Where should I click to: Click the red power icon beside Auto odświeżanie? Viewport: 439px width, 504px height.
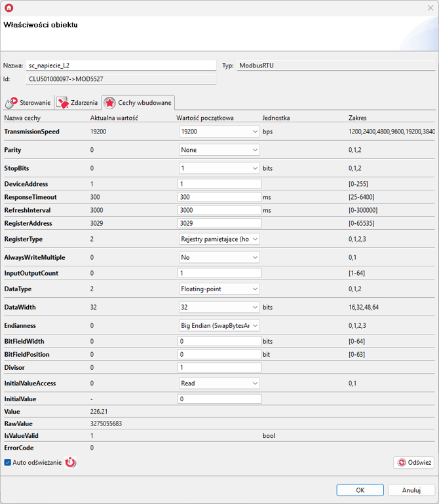pyautogui.click(x=71, y=462)
